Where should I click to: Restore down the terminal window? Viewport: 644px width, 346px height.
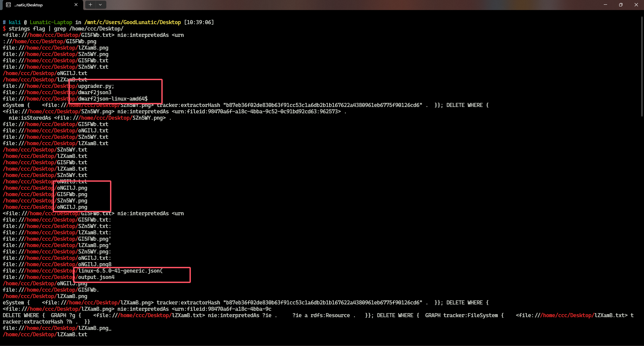[x=621, y=5]
